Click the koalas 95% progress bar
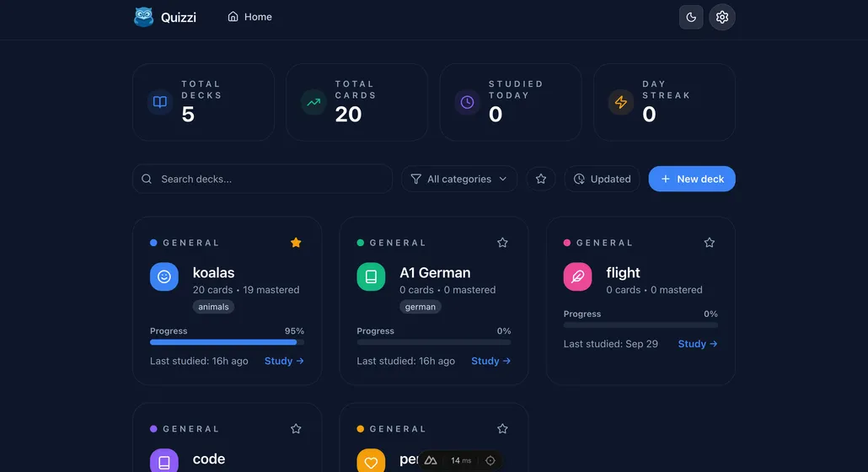This screenshot has width=868, height=472. (x=227, y=342)
